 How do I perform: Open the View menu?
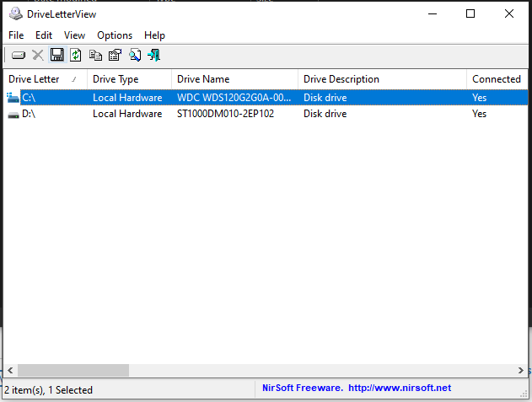pos(74,35)
